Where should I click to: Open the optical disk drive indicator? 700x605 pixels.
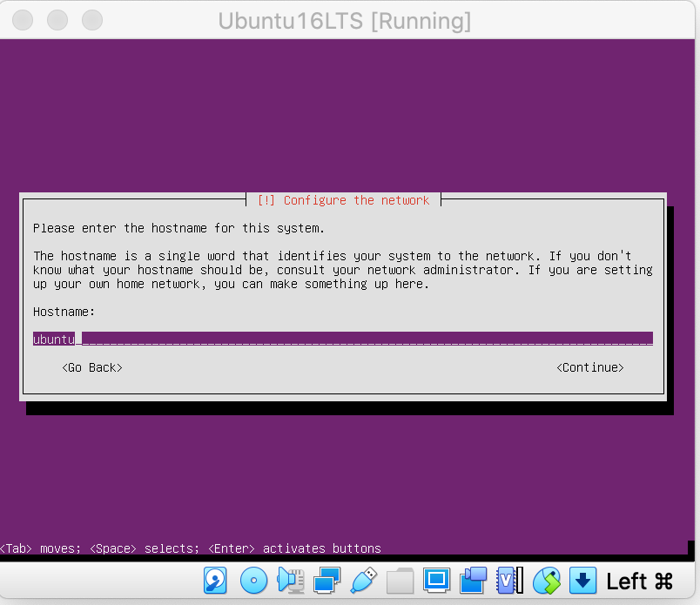tap(253, 580)
